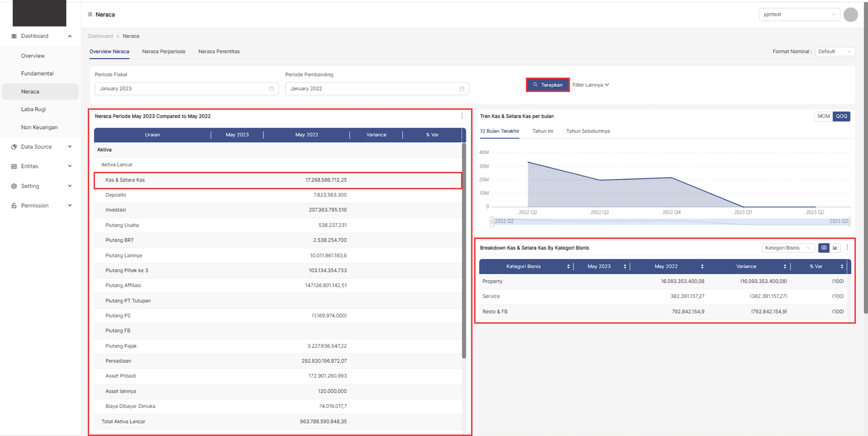Open the three-dot menu of Neraca Periode table

point(462,116)
